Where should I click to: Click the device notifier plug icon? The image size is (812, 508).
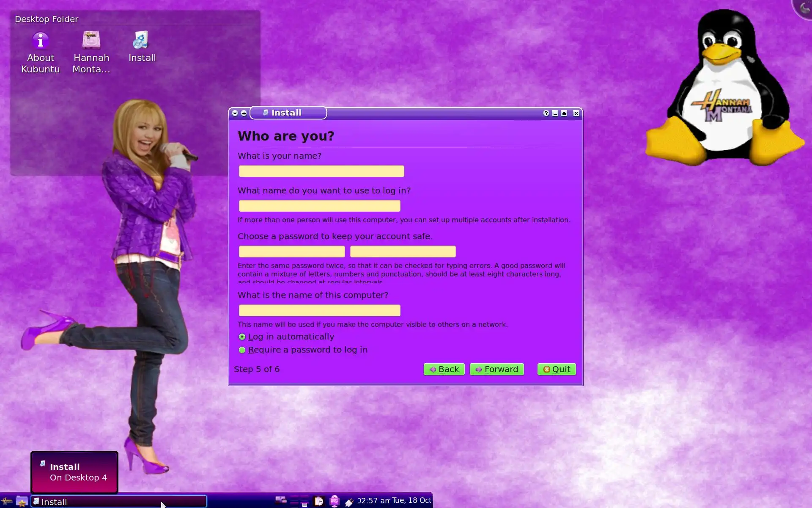349,502
